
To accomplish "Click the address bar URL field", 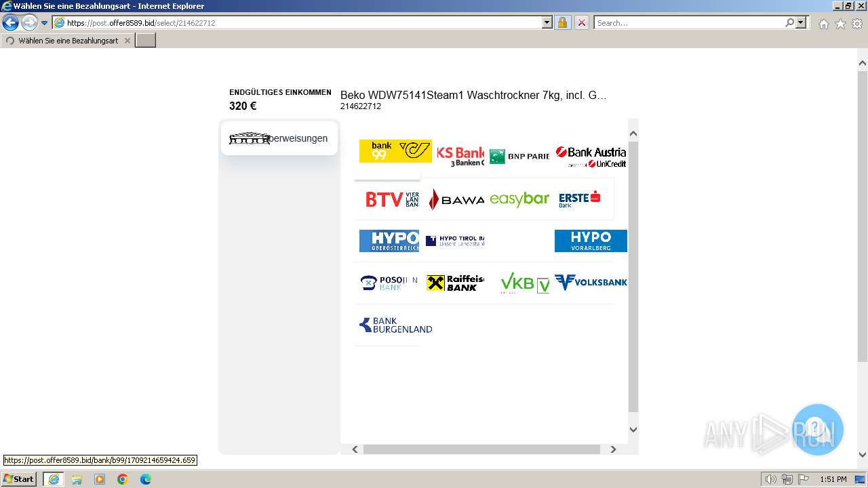I will 297,22.
